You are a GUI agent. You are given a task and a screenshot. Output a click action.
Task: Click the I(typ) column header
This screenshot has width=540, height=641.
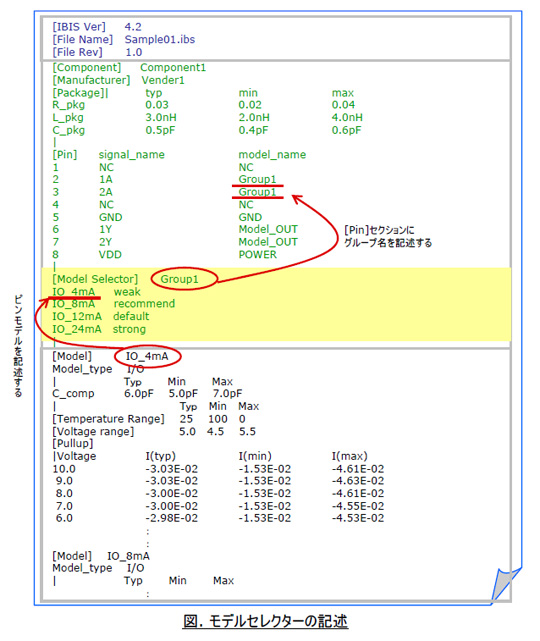pos(161,456)
